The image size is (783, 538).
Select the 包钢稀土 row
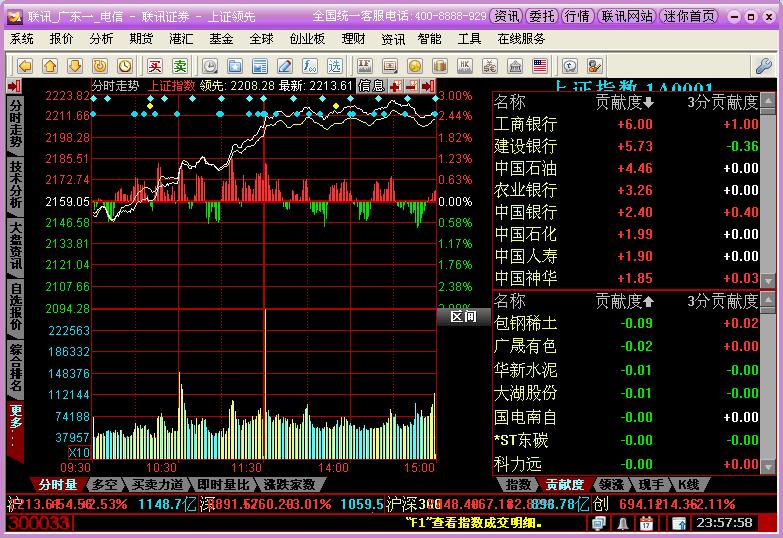click(626, 323)
